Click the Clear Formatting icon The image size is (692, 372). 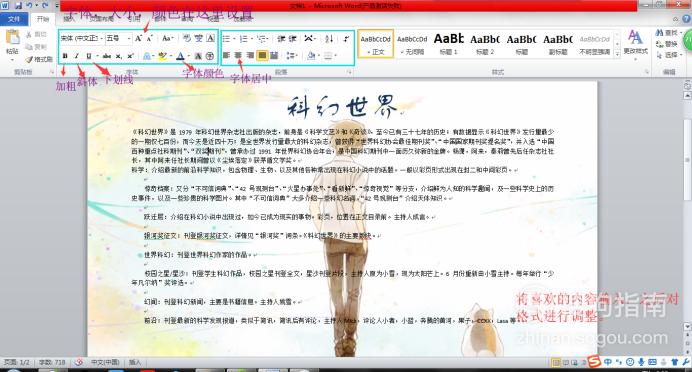(x=187, y=38)
